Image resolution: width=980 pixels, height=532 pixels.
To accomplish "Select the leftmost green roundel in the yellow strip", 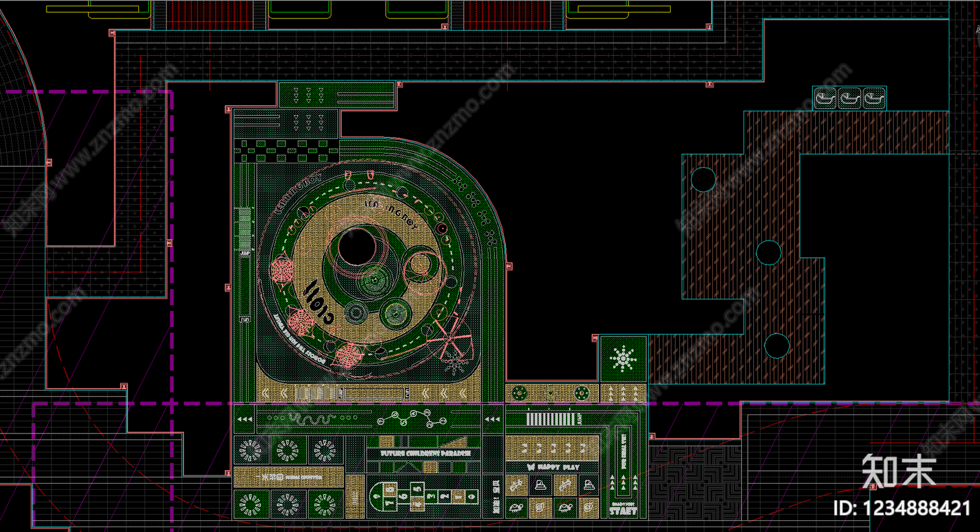I will point(519,392).
